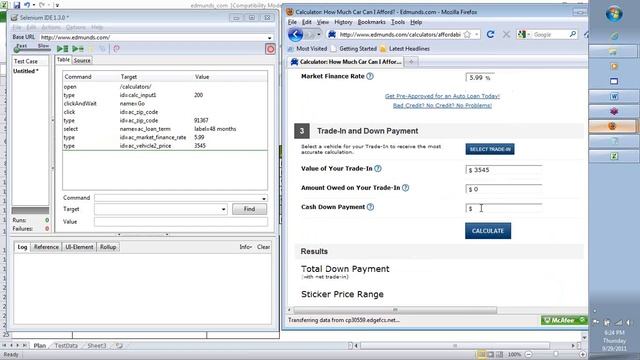Image resolution: width=640 pixels, height=360 pixels.
Task: Click the Excel Save icon in title bar
Action: coord(17,5)
